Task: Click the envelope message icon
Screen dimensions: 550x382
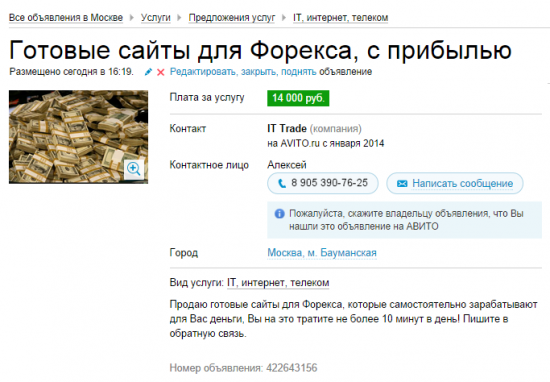Action: click(402, 183)
